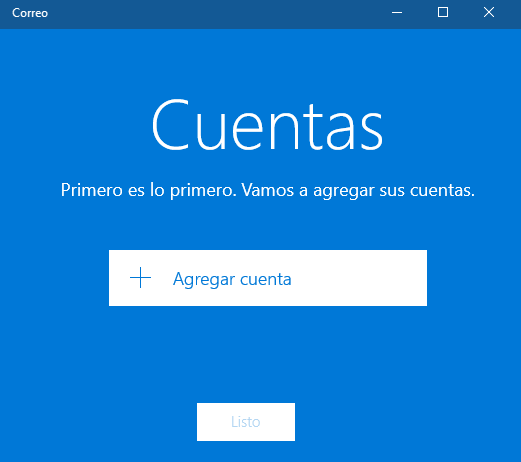Click the plus icon beside Agregar cuenta
Image resolution: width=521 pixels, height=462 pixels.
coord(140,278)
